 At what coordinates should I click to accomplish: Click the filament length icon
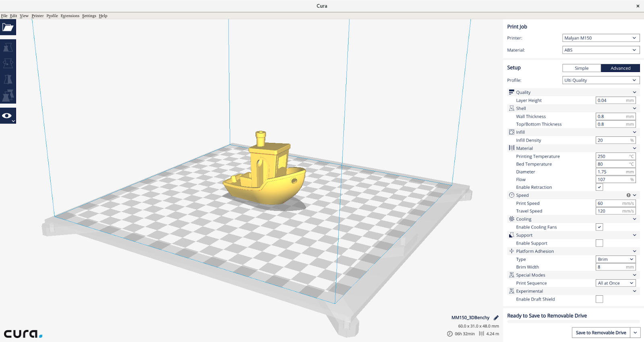point(481,334)
